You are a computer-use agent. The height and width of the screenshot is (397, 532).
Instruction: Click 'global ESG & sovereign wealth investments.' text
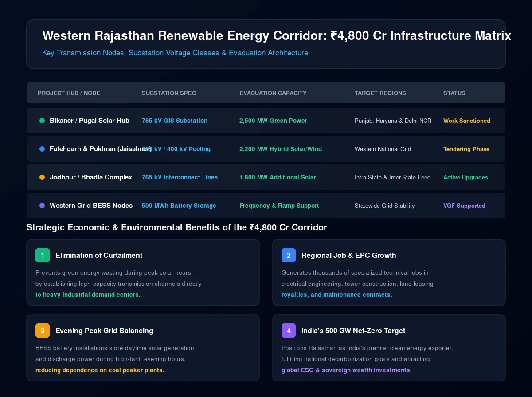click(x=347, y=370)
